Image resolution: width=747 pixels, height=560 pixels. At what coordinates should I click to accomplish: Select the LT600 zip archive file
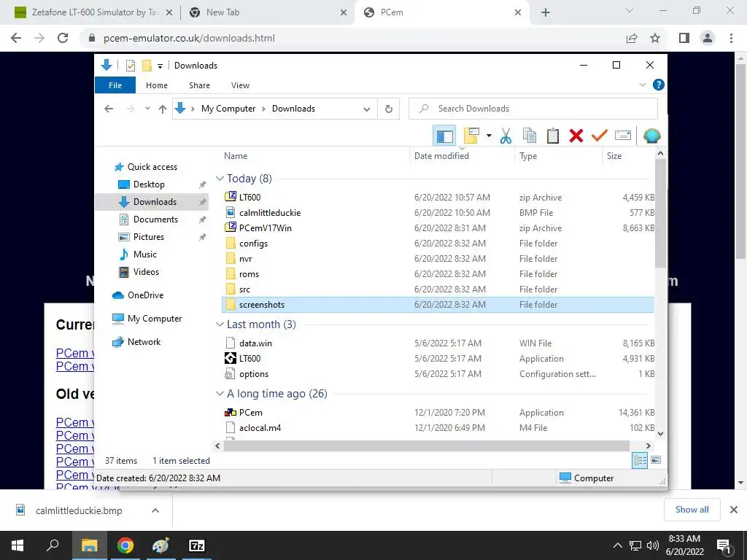(438, 197)
